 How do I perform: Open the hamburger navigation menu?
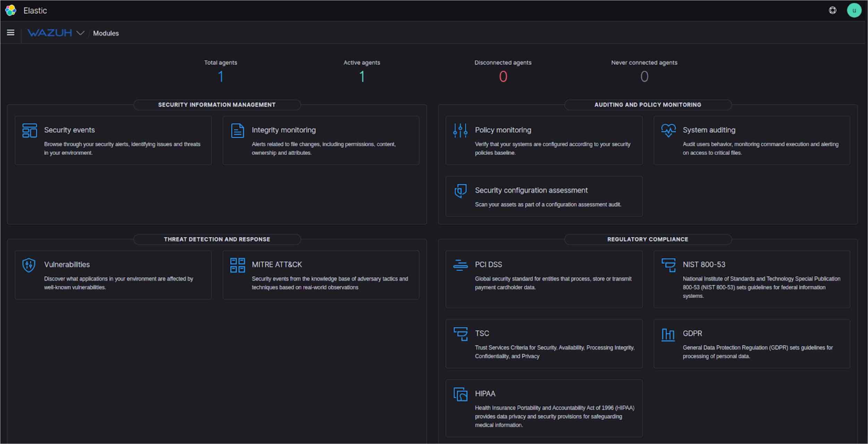(11, 32)
